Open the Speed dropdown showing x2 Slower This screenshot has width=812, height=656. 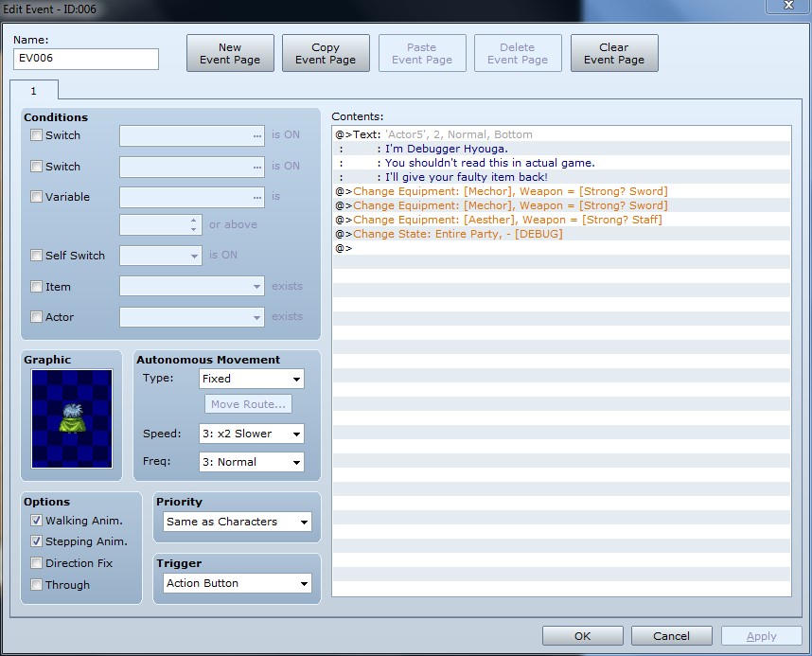click(251, 434)
